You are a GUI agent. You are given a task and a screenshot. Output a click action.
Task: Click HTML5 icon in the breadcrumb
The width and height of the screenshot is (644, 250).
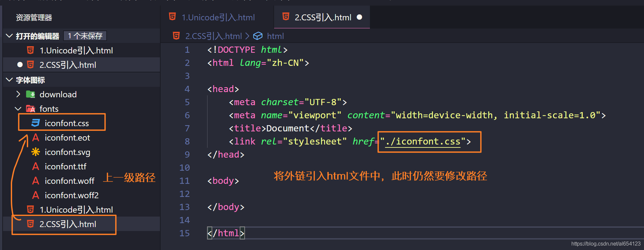pyautogui.click(x=176, y=36)
